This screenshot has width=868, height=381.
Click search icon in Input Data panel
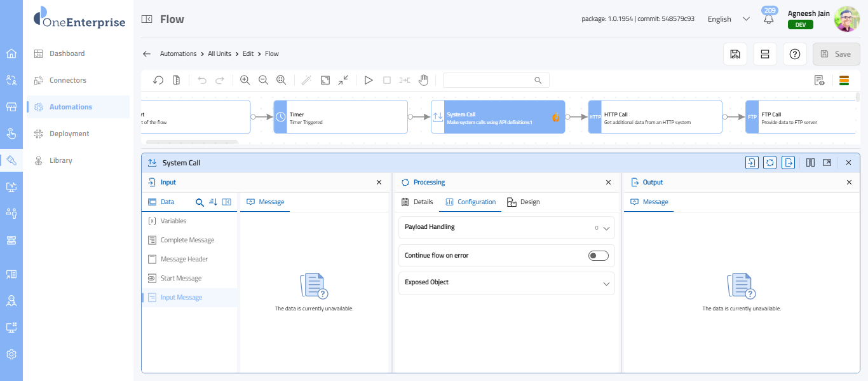[x=200, y=202]
